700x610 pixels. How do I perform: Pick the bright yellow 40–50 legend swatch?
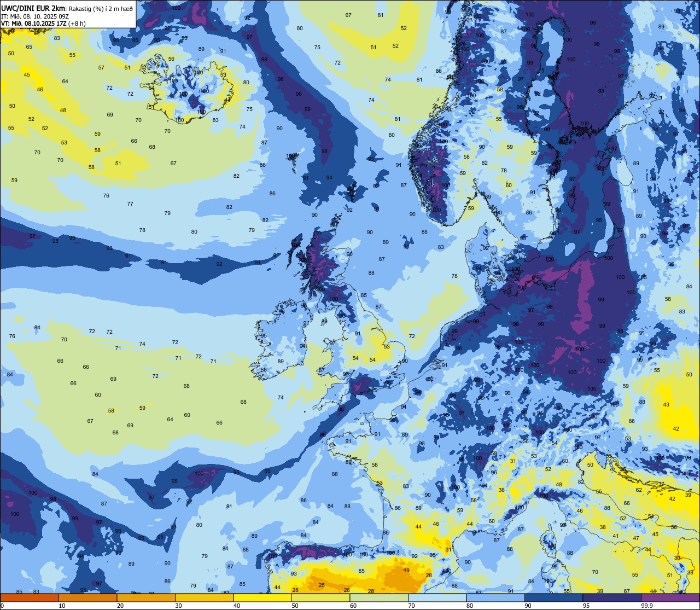tap(262, 597)
